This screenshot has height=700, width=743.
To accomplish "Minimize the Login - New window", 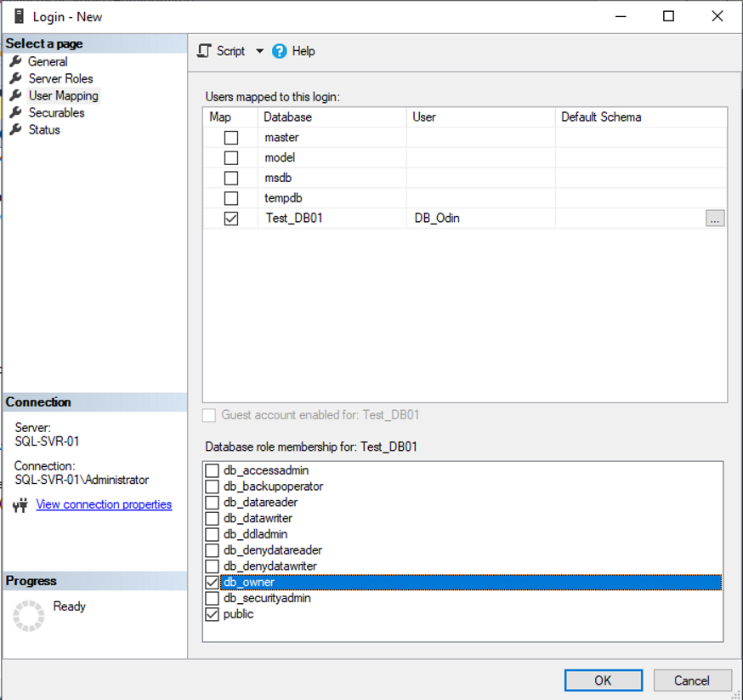I will (x=621, y=16).
